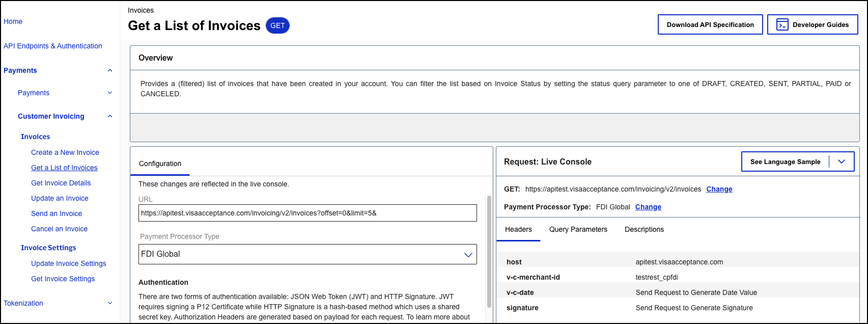The width and height of the screenshot is (868, 324).
Task: Expand the nested Payments submenu chevron
Action: pyautogui.click(x=110, y=93)
